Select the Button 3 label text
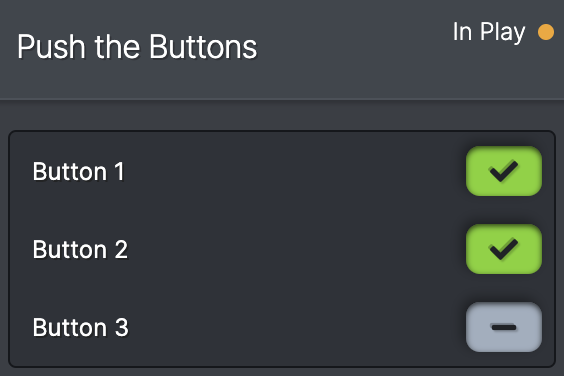Screen dimensions: 564x376 [81, 327]
